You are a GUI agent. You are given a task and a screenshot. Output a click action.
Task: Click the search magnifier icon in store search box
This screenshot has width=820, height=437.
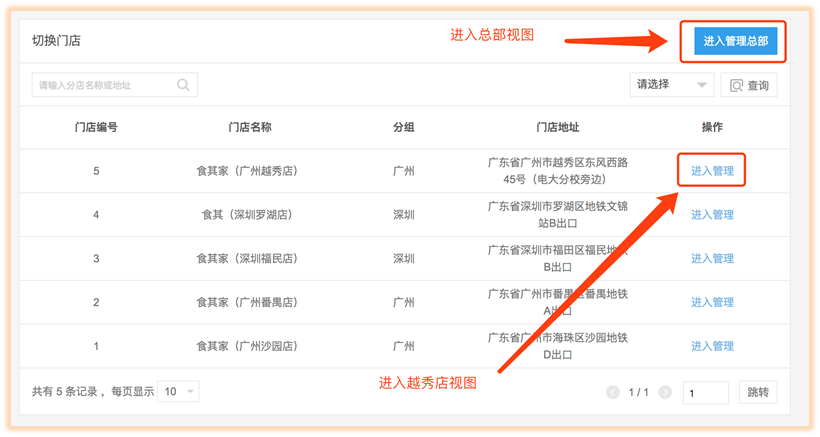183,85
